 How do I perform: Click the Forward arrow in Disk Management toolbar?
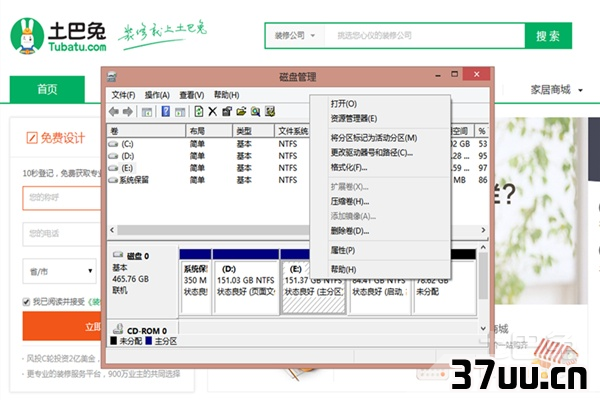tap(128, 111)
